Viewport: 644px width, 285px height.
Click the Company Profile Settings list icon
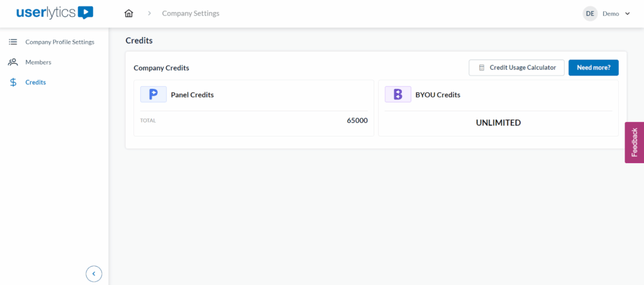(x=13, y=42)
